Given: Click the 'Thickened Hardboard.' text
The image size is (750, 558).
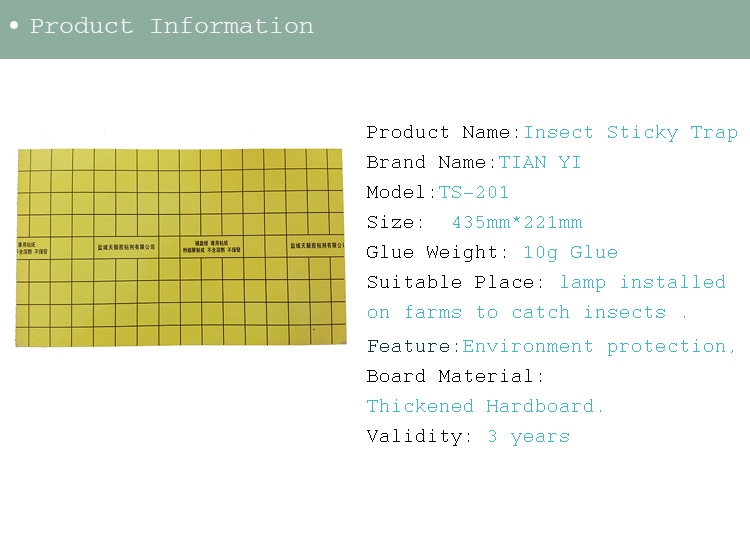Looking at the screenshot, I should (x=485, y=406).
